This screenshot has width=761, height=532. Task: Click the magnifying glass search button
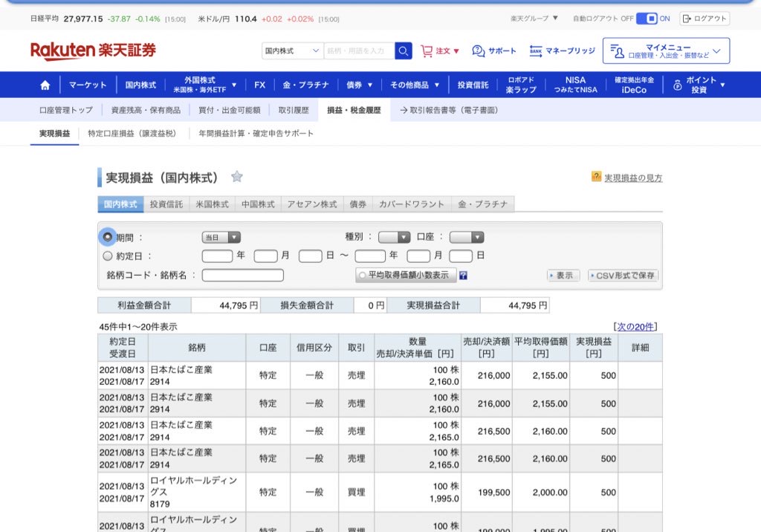(x=404, y=51)
